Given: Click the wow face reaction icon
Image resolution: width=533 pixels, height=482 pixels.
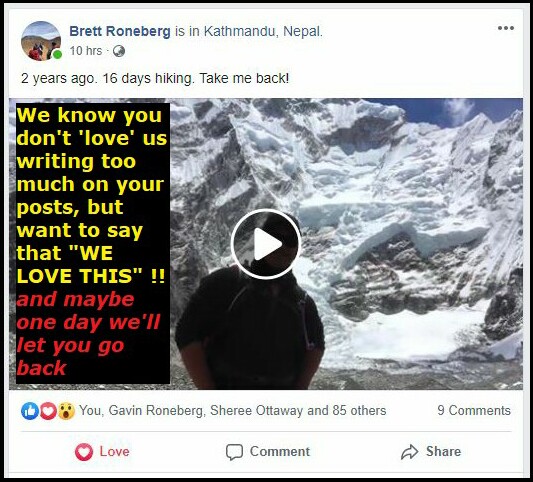Looking at the screenshot, I should point(66,411).
